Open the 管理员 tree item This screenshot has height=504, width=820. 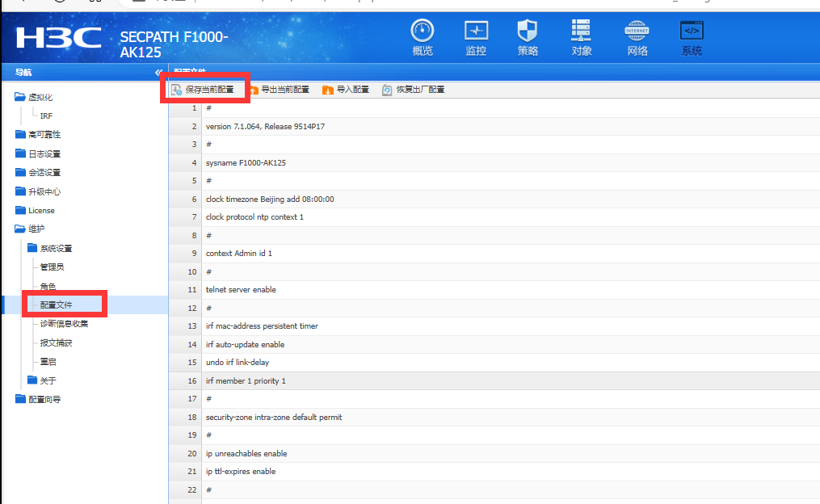click(52, 267)
